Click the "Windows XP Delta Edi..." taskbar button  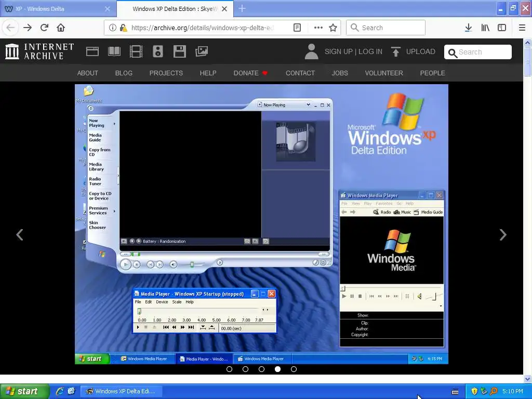[122, 391]
